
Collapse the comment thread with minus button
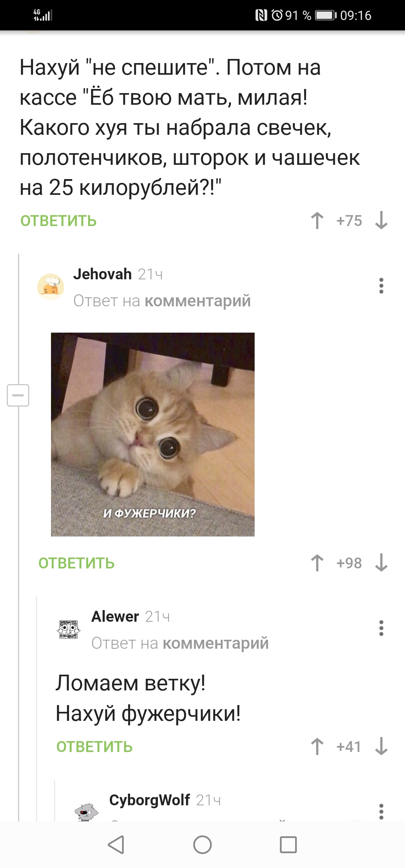pos(18,395)
